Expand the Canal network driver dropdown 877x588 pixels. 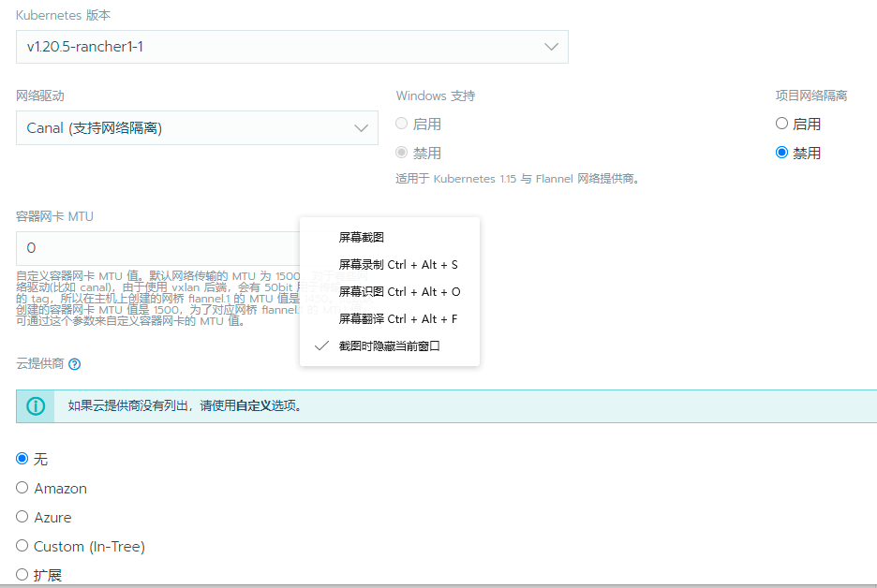coord(197,128)
